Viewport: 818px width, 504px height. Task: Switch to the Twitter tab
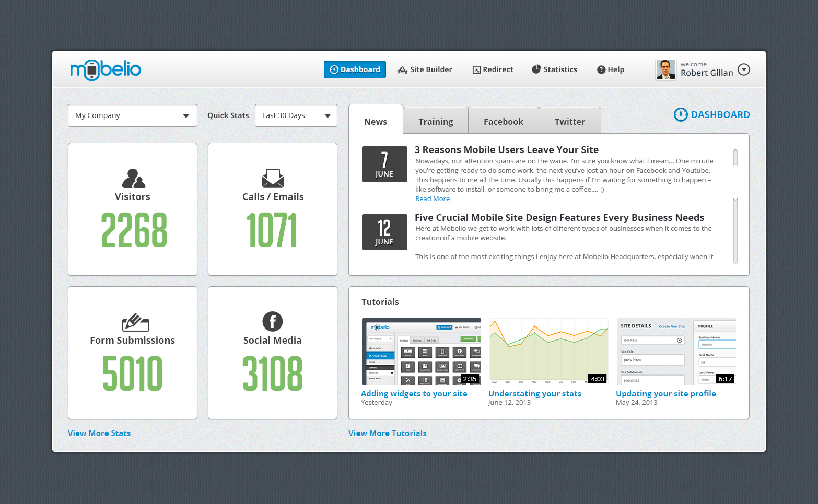(x=569, y=122)
